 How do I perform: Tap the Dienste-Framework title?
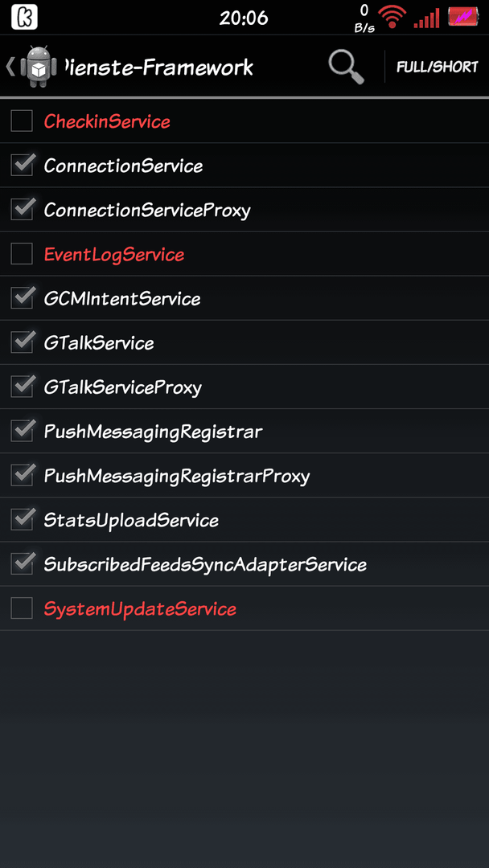157,68
